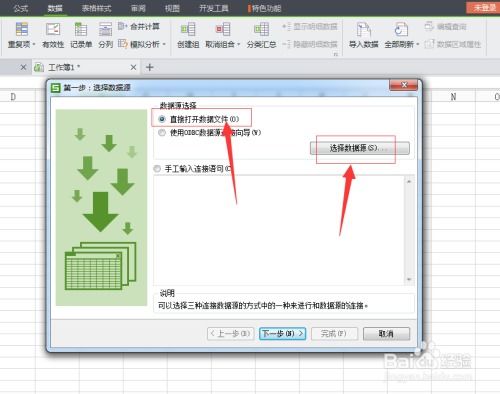Cancel the dialog with 取消
Screen dimensions: 500x394
386,333
